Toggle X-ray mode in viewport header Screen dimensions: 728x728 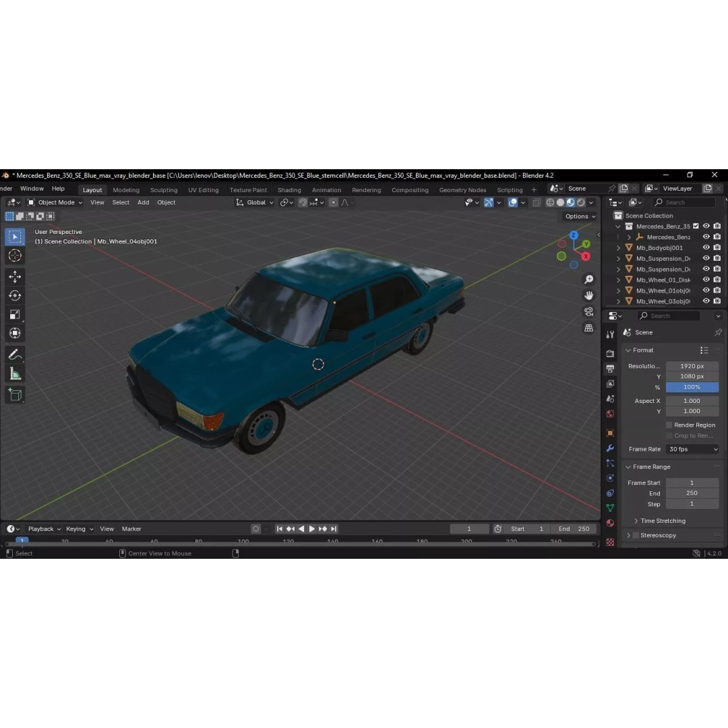[x=537, y=202]
